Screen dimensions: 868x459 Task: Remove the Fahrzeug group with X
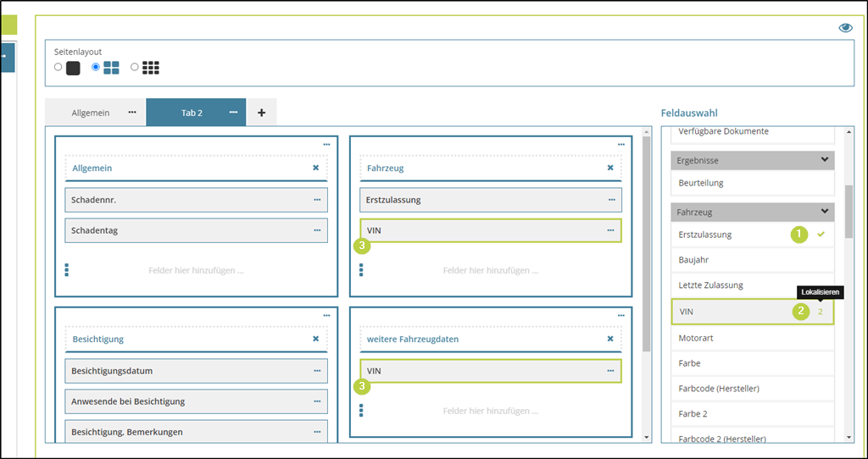coord(610,168)
